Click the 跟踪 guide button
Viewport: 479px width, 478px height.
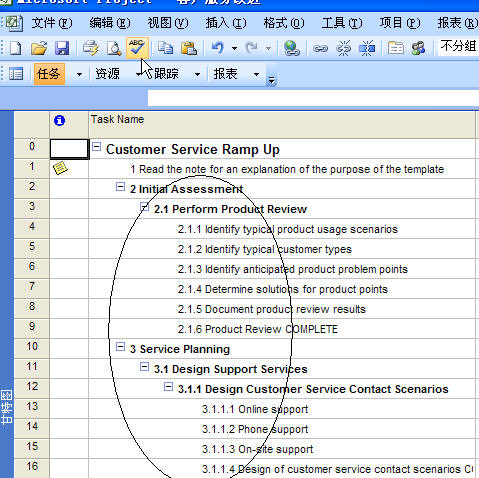pos(166,74)
